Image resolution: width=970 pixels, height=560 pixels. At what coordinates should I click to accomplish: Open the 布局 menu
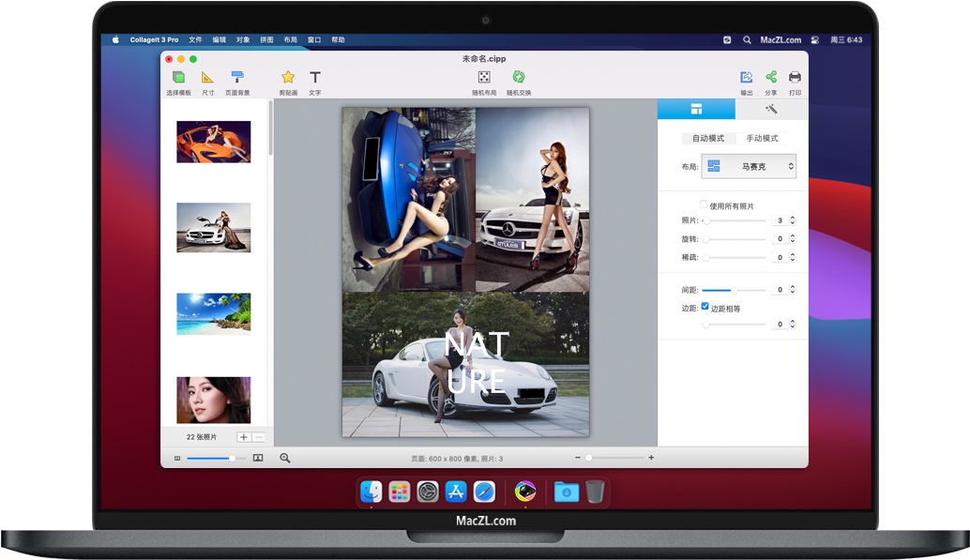[290, 39]
